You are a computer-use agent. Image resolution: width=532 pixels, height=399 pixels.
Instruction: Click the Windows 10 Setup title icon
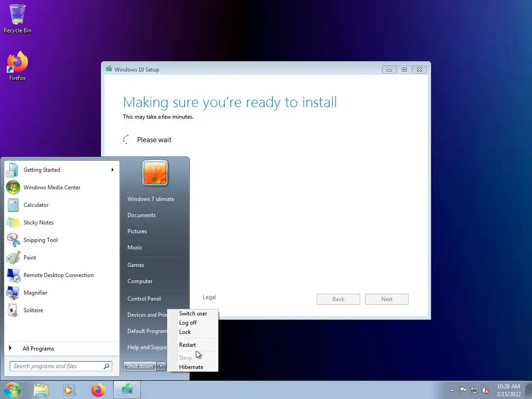pyautogui.click(x=109, y=69)
